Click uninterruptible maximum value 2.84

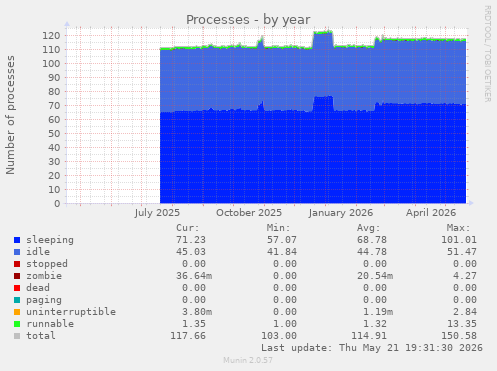point(465,312)
